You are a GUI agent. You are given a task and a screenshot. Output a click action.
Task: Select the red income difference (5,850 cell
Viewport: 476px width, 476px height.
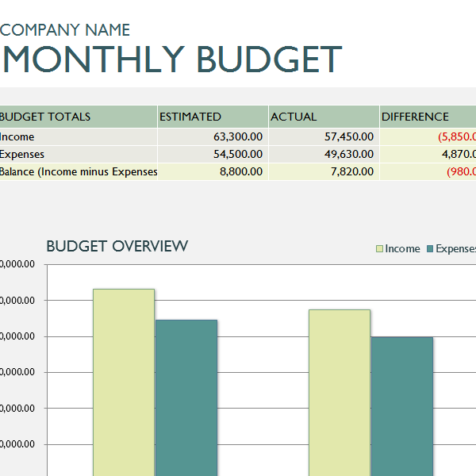pyautogui.click(x=428, y=136)
